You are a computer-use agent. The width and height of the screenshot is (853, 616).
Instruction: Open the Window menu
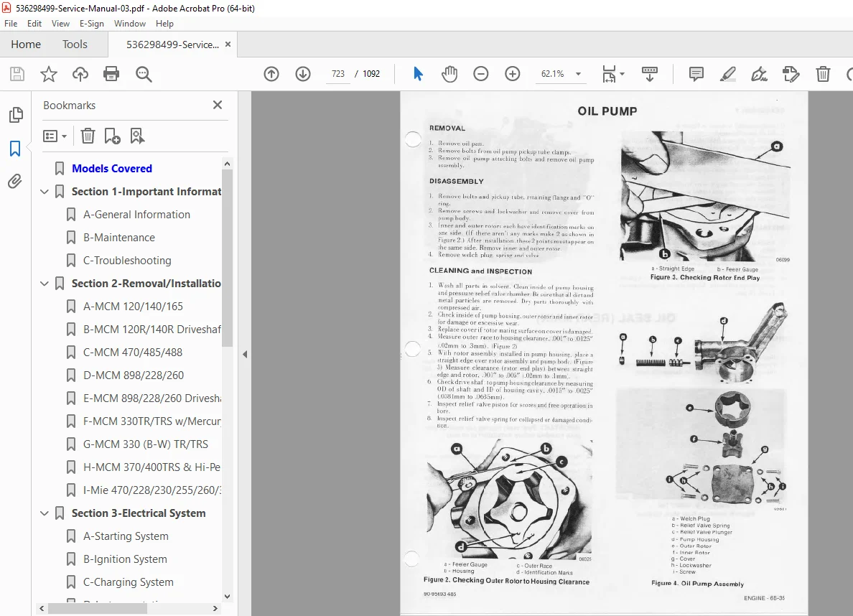pyautogui.click(x=129, y=24)
